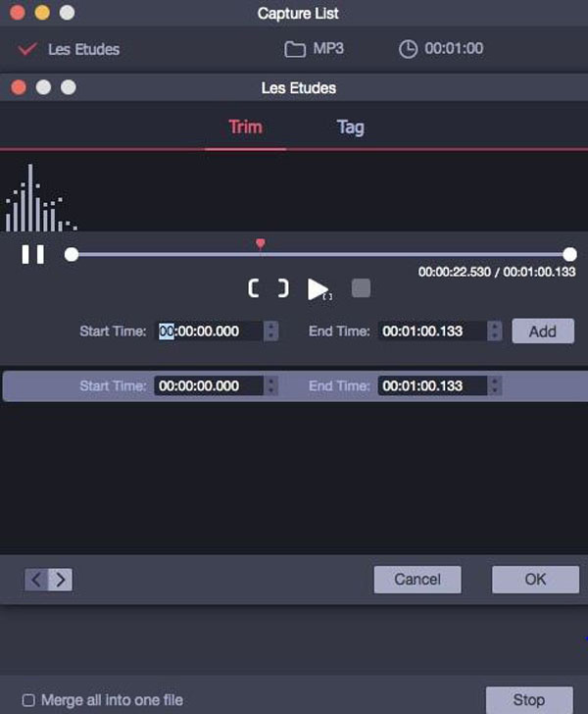Confirm with the OK button
This screenshot has width=588, height=714.
(535, 580)
